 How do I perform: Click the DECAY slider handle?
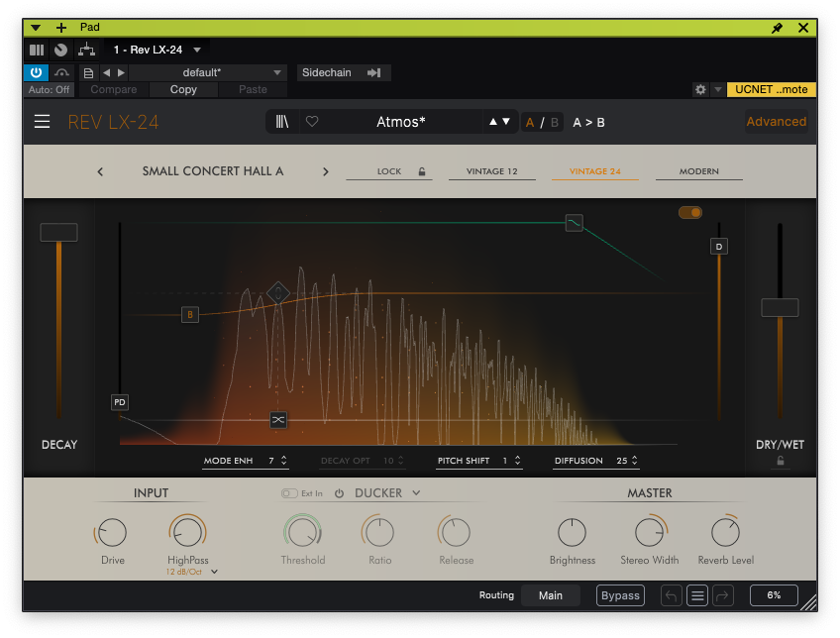pyautogui.click(x=58, y=233)
